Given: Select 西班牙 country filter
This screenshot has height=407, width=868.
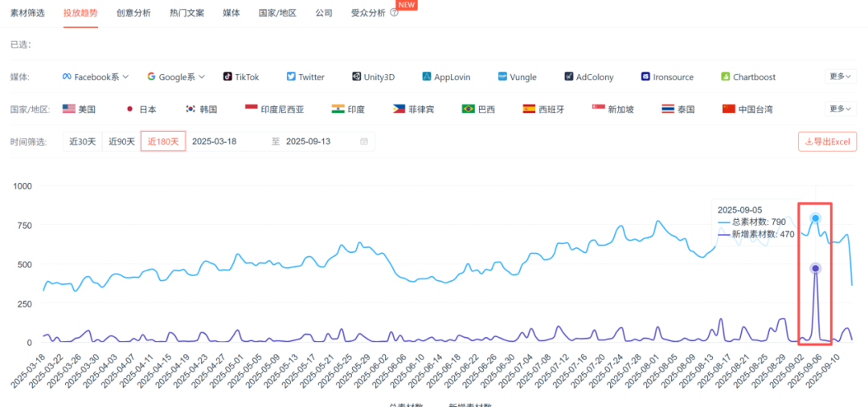Looking at the screenshot, I should 543,109.
